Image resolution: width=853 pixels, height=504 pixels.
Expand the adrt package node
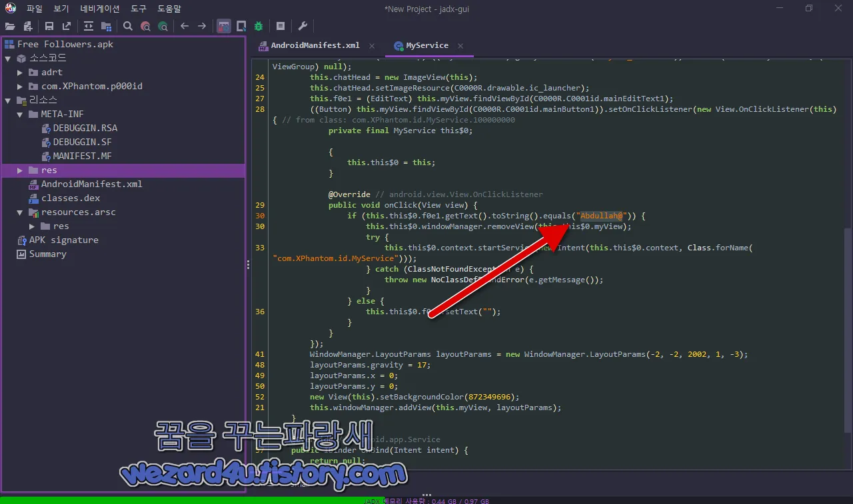pyautogui.click(x=20, y=73)
